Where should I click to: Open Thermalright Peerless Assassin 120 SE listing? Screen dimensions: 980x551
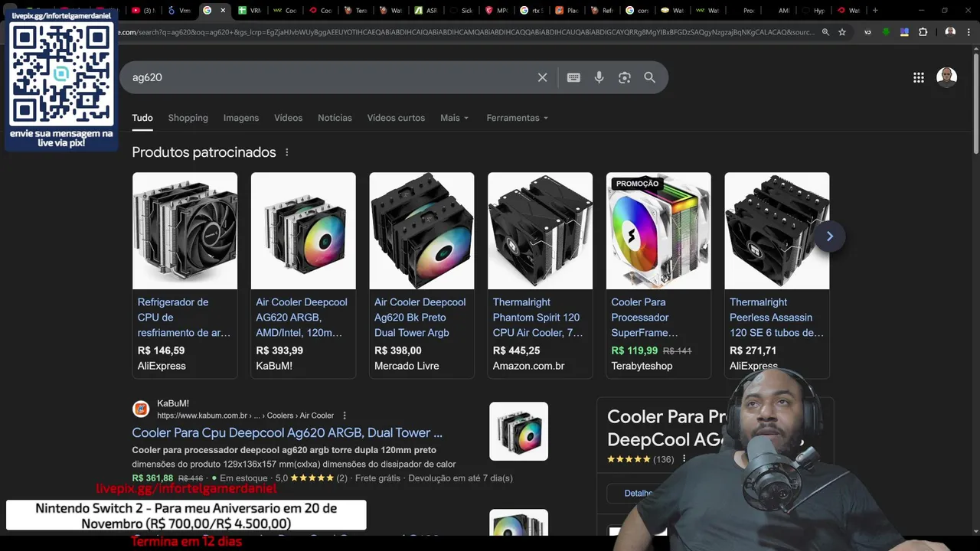coord(776,317)
